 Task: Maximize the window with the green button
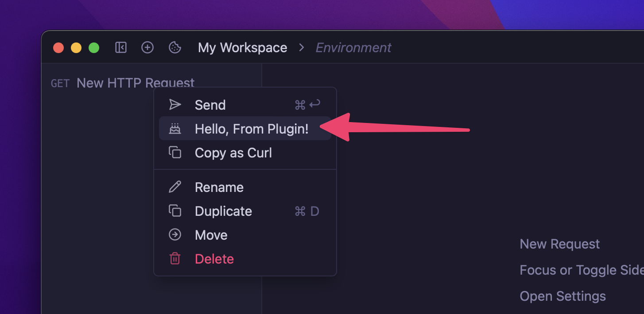click(94, 48)
